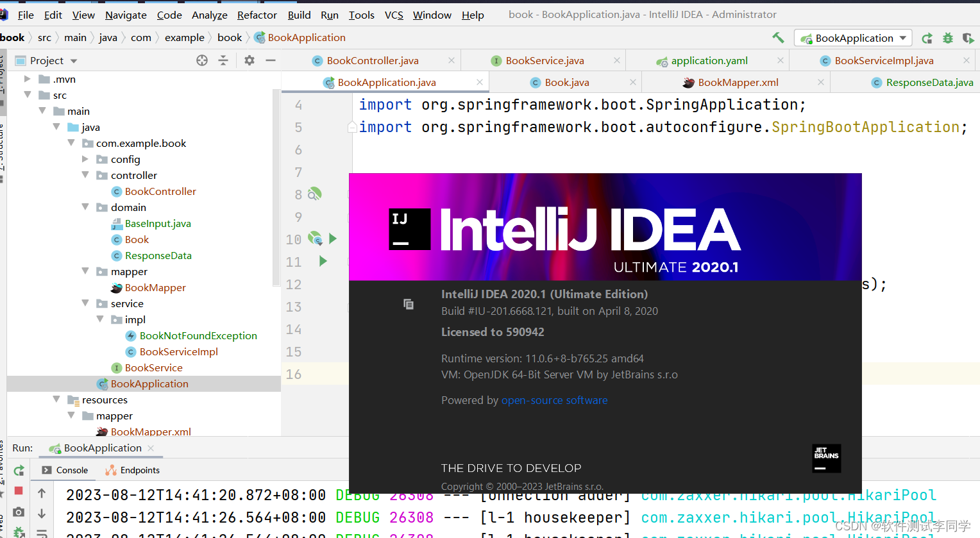Hide the Project panel with the minus icon
This screenshot has width=980, height=538.
click(271, 60)
